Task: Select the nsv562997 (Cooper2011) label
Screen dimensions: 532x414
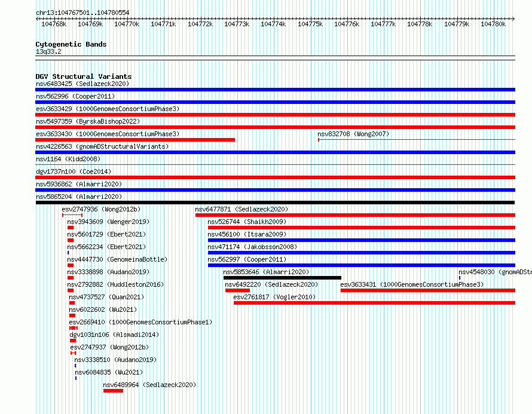Action: (x=247, y=259)
